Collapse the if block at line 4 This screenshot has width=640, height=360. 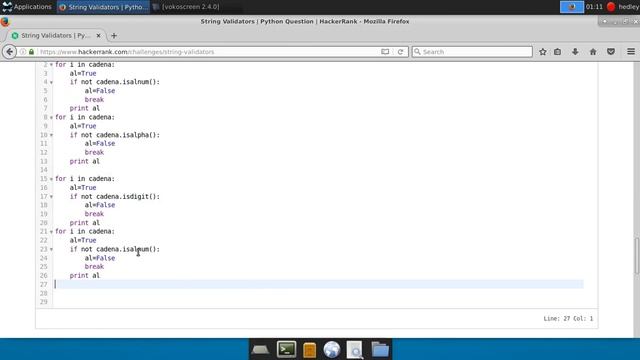coord(51,82)
